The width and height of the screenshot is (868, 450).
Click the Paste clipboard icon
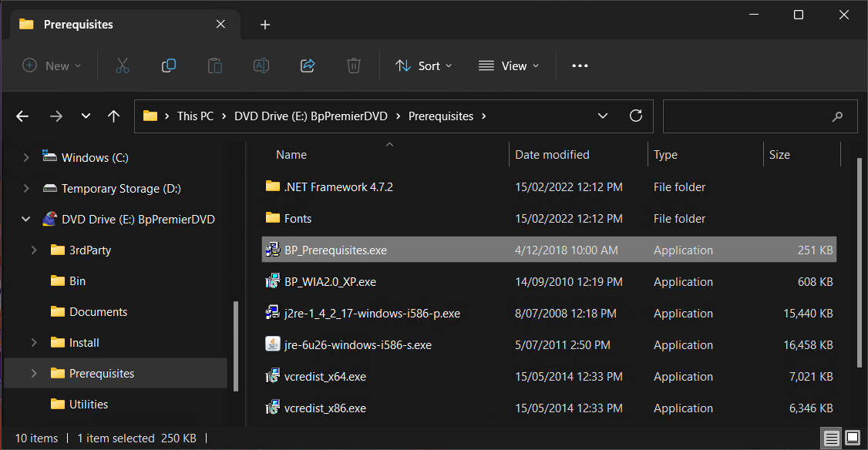(215, 65)
